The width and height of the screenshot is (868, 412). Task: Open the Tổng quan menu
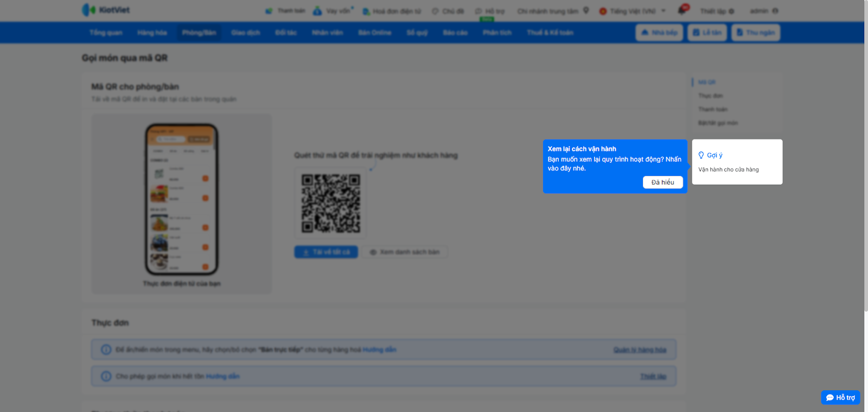[x=106, y=33]
